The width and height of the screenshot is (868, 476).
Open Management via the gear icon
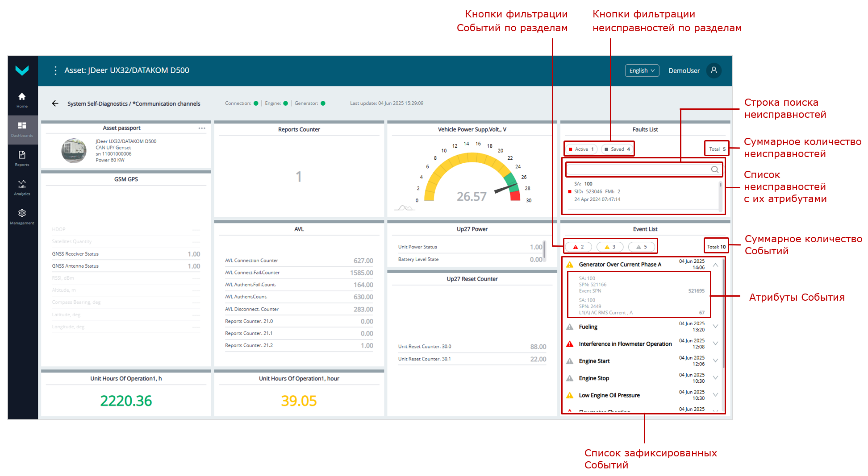(22, 215)
